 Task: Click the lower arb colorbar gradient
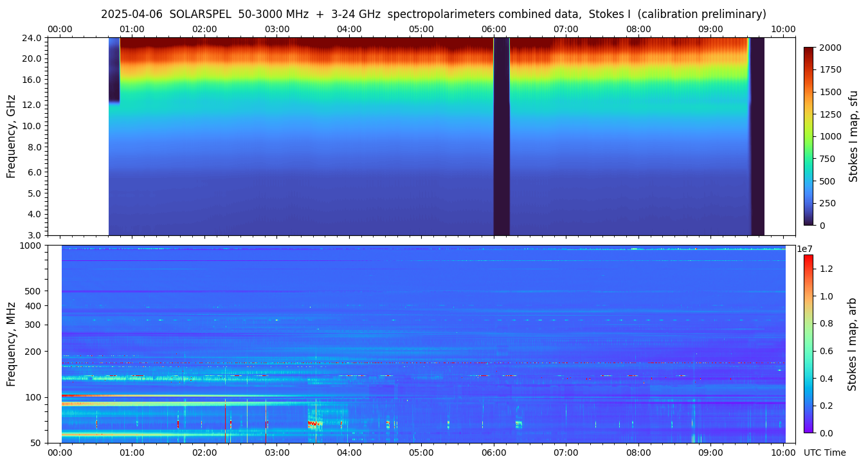[x=808, y=343]
